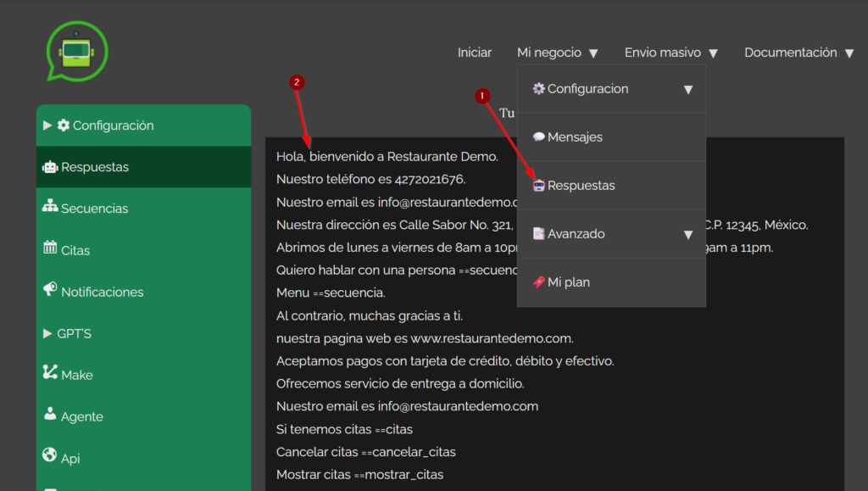The image size is (868, 491).
Task: Click the line 'Hola, bienvenido a Restaurante Demo.'
Action: point(387,157)
